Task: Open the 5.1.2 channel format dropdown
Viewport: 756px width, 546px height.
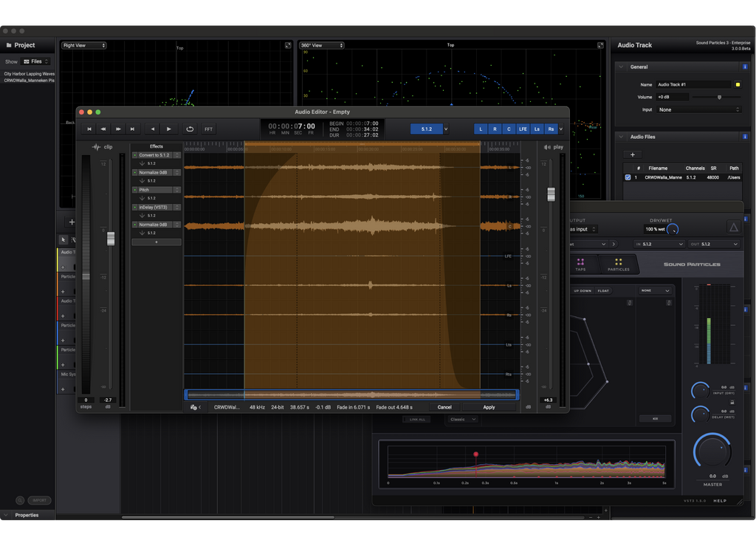Action: (x=445, y=129)
